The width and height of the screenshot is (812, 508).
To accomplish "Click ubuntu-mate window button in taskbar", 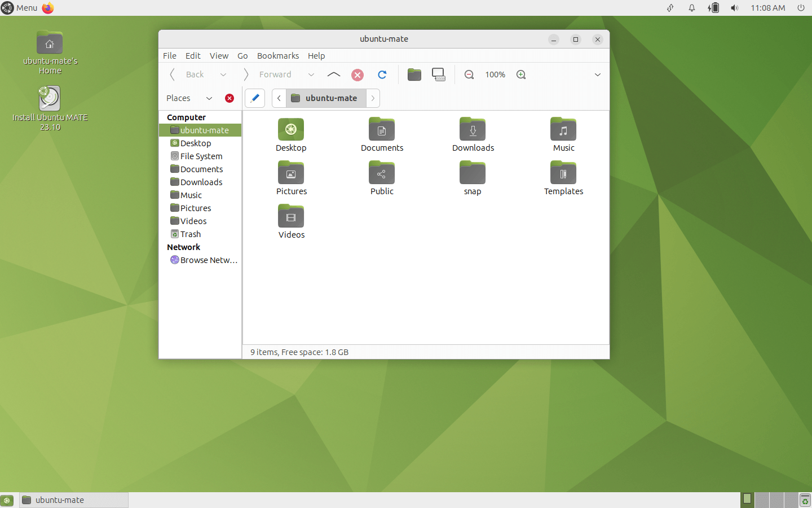I will tap(74, 500).
